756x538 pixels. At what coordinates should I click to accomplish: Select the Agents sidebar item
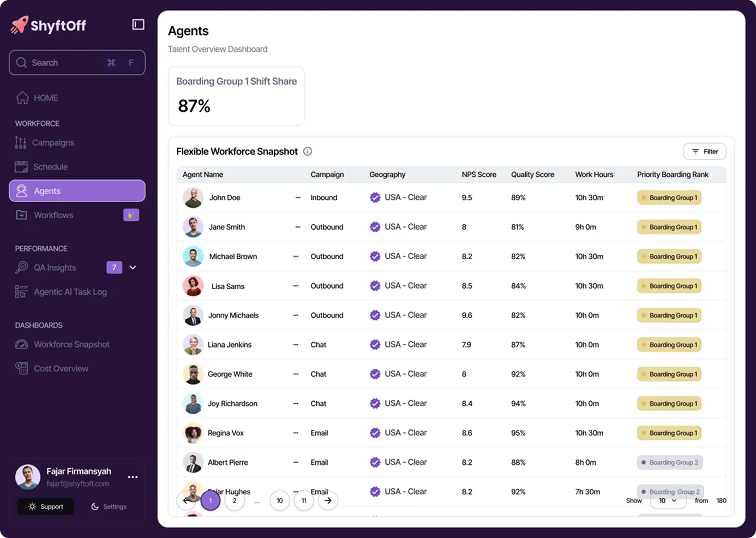[x=77, y=191]
